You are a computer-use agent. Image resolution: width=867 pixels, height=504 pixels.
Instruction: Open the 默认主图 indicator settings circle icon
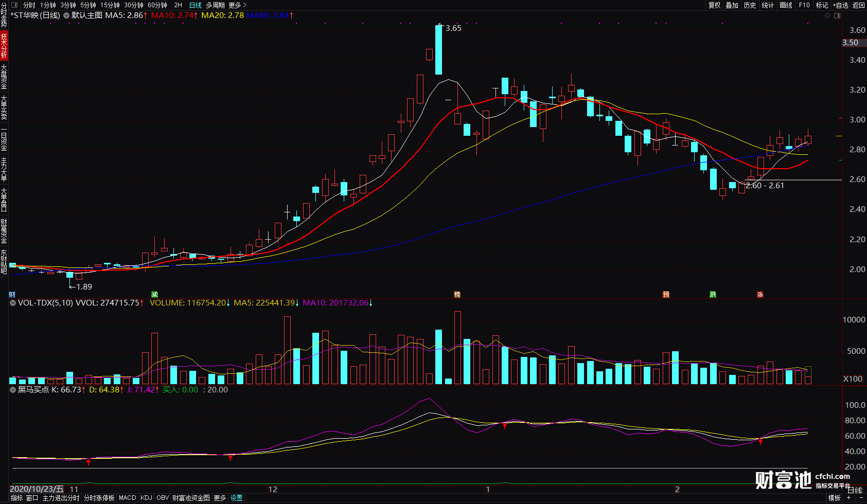point(66,15)
